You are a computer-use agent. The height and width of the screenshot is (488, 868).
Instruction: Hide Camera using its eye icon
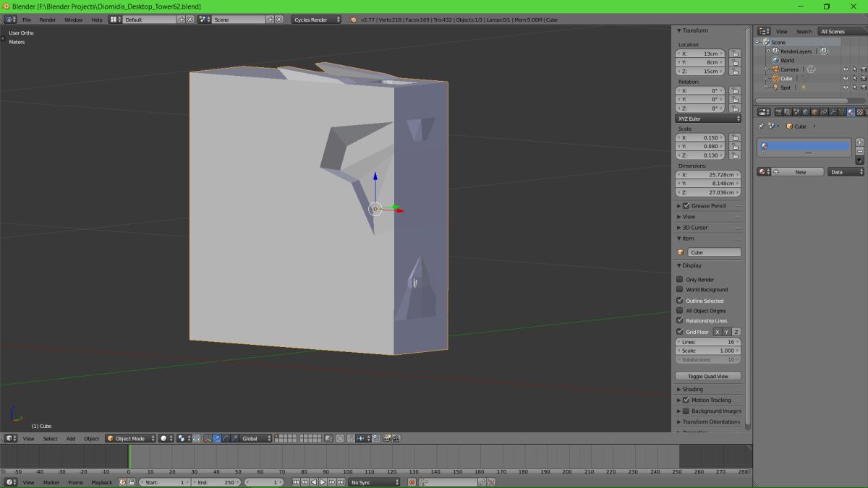[846, 69]
